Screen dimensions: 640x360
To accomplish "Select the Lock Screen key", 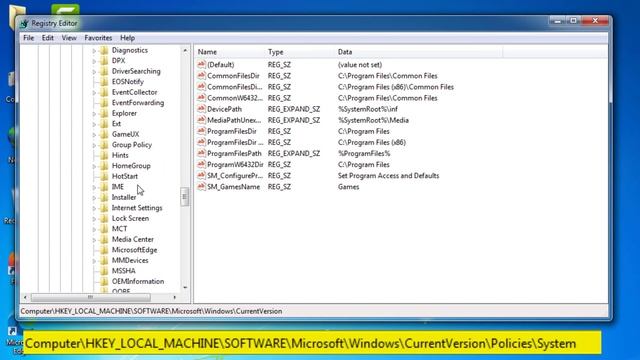I will (x=130, y=218).
